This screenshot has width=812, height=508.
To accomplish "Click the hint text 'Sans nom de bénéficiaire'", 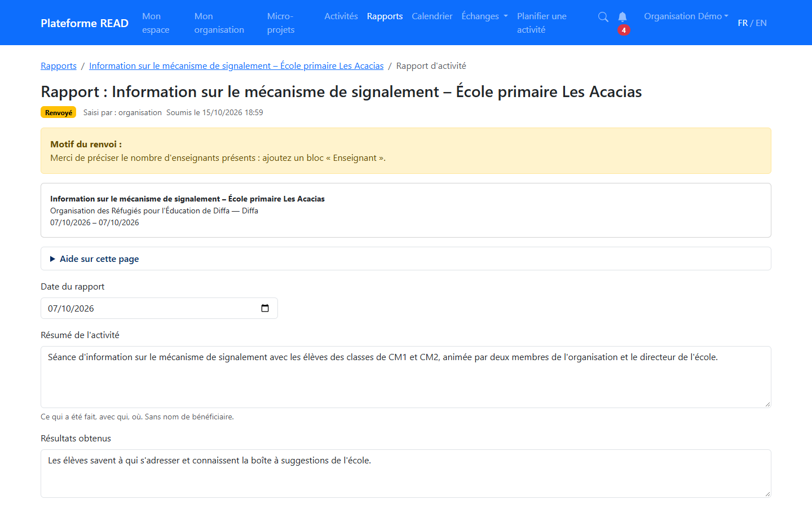I will tap(189, 417).
